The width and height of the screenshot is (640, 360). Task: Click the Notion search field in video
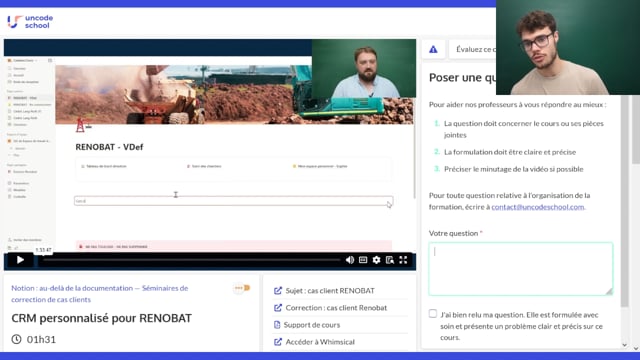coord(233,201)
